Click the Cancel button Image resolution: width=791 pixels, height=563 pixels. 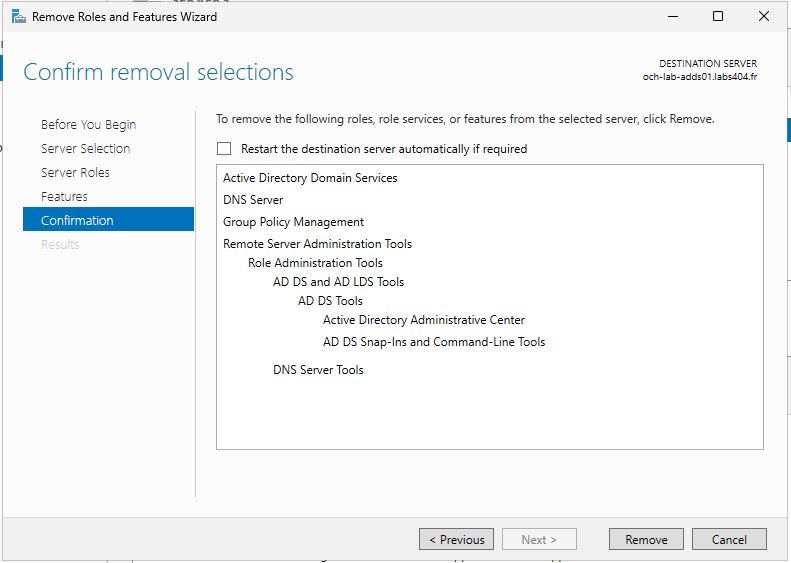729,539
